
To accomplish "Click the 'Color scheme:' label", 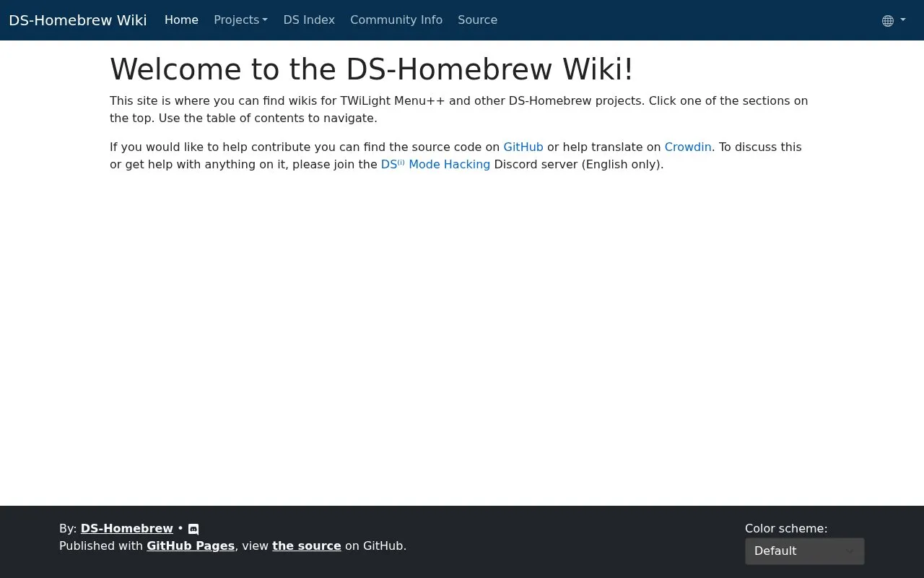I will pyautogui.click(x=786, y=528).
